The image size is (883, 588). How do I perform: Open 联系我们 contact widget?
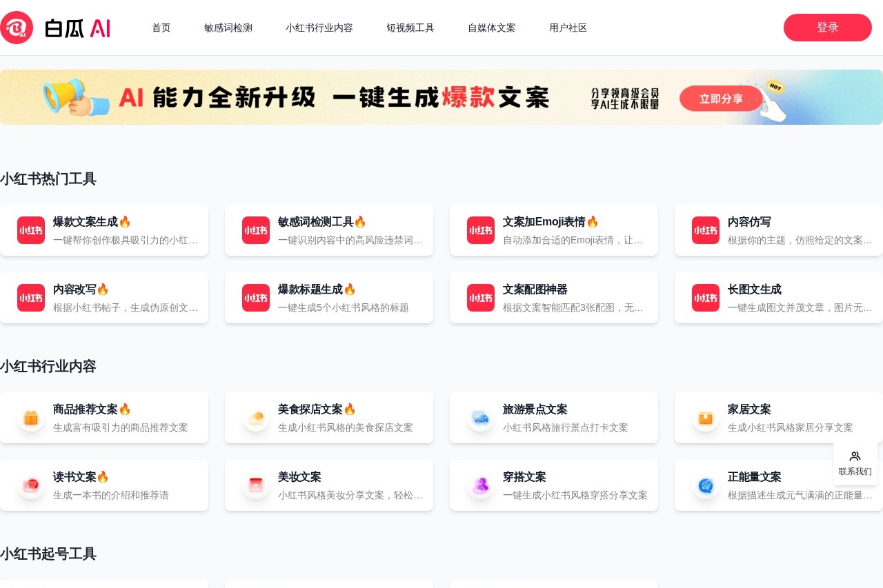(x=855, y=463)
